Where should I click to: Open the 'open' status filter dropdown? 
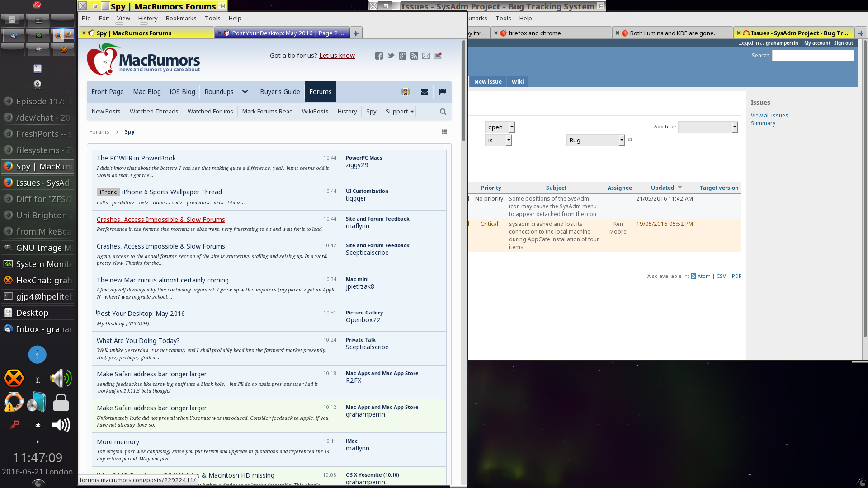pyautogui.click(x=500, y=127)
